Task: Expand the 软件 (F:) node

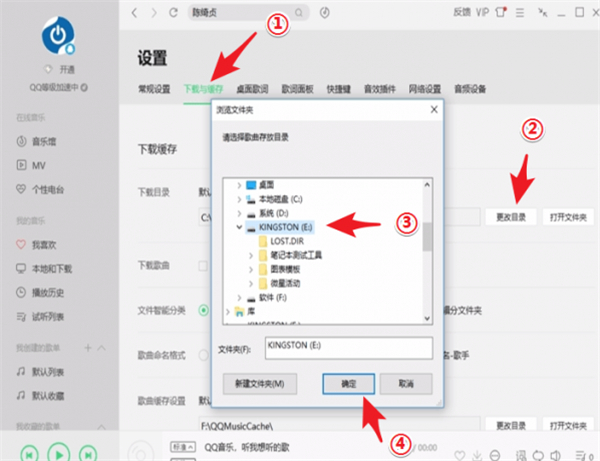Action: click(239, 298)
